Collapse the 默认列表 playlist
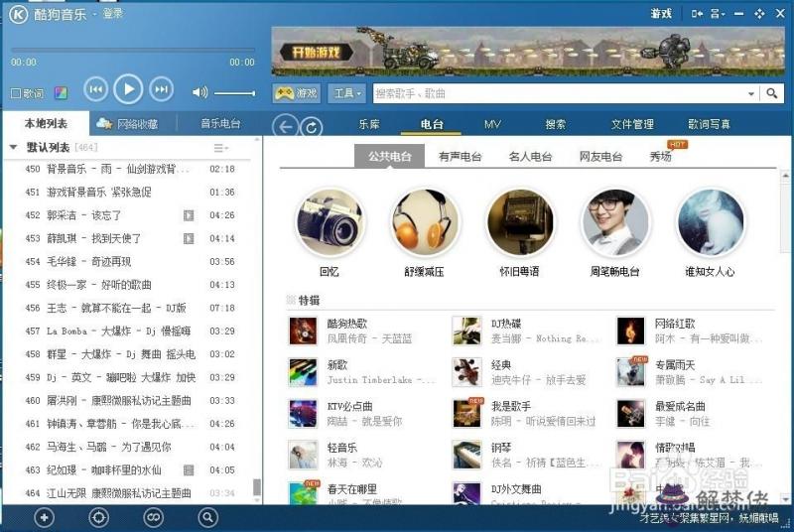The height and width of the screenshot is (532, 794). (x=14, y=147)
